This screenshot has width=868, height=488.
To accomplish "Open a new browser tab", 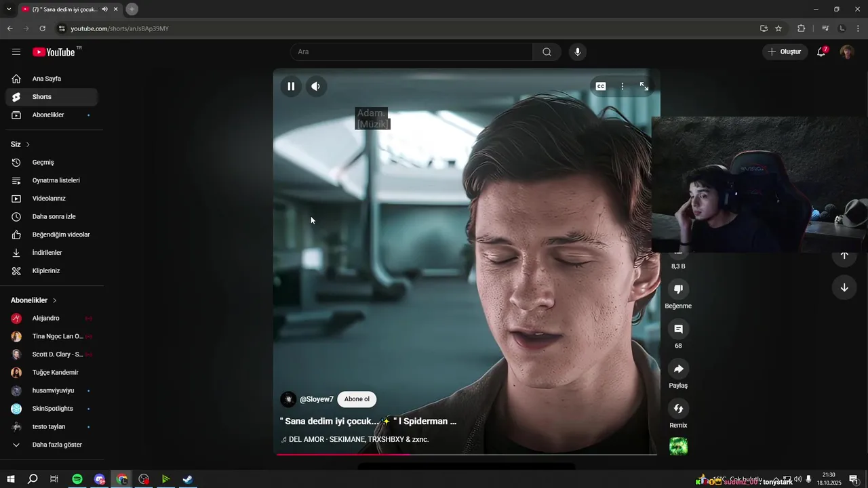I will click(132, 9).
